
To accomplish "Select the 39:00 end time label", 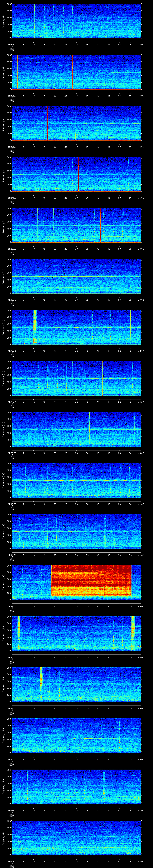I will coord(141,402).
